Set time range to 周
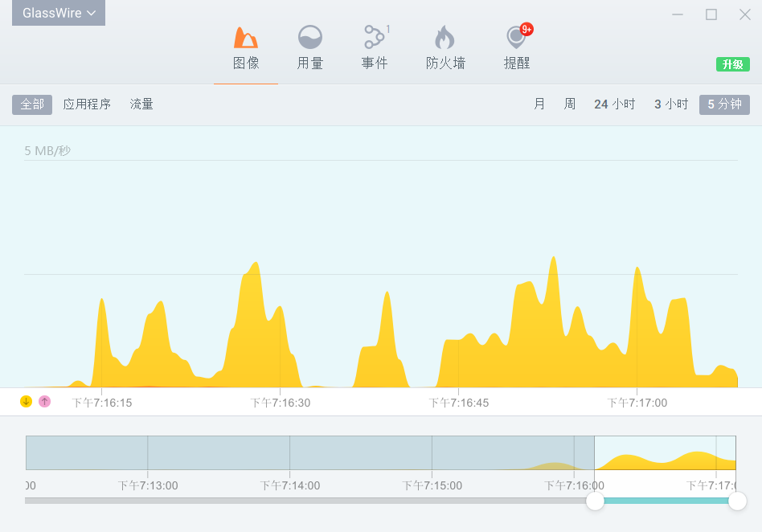The image size is (762, 532). click(570, 104)
